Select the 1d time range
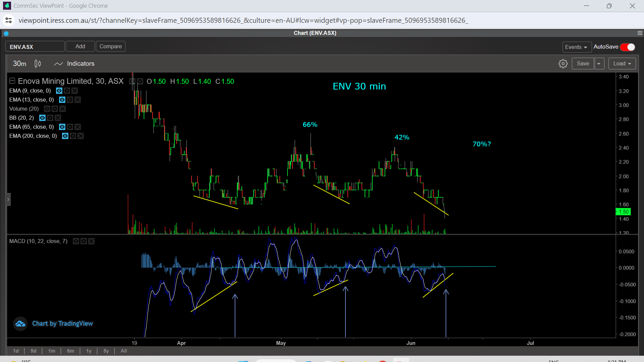This screenshot has width=644, height=362. [16, 351]
